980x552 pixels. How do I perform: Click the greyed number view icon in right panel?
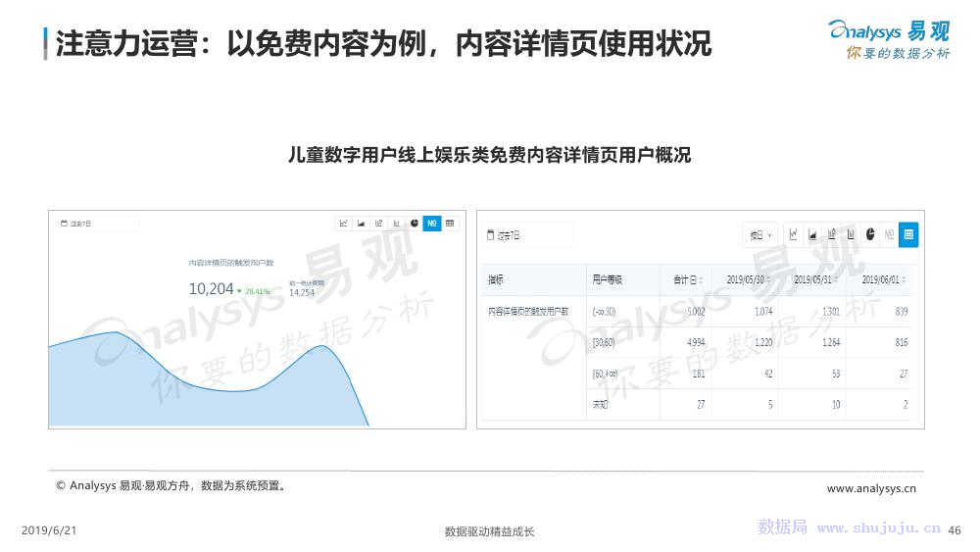890,234
